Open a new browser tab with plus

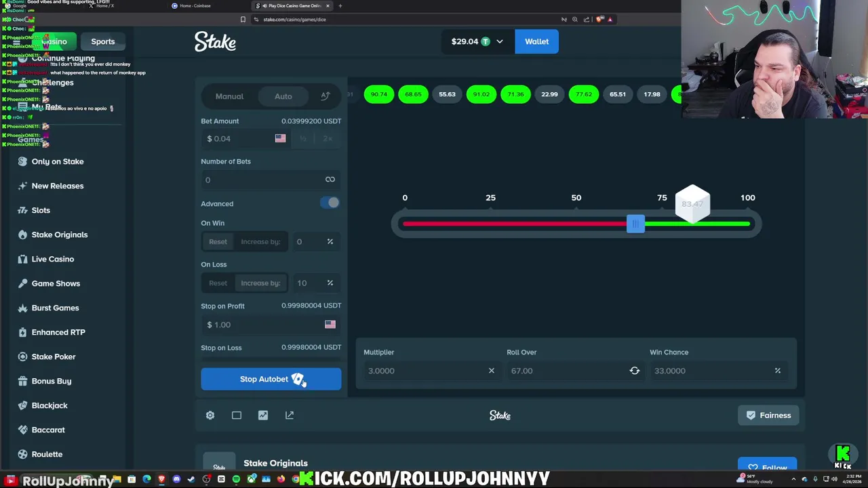click(x=340, y=5)
